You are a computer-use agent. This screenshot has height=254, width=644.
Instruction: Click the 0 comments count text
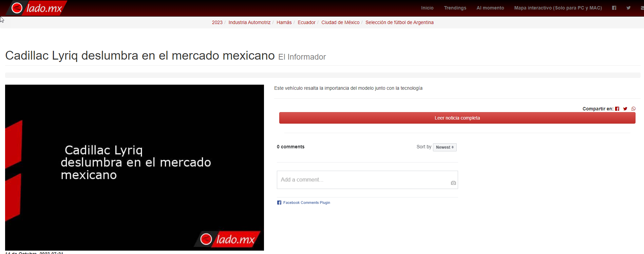tap(290, 147)
